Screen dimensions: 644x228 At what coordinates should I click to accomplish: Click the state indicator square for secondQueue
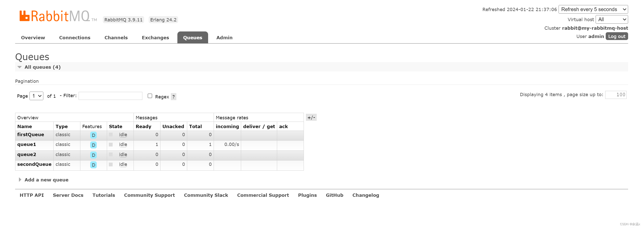pos(111,164)
